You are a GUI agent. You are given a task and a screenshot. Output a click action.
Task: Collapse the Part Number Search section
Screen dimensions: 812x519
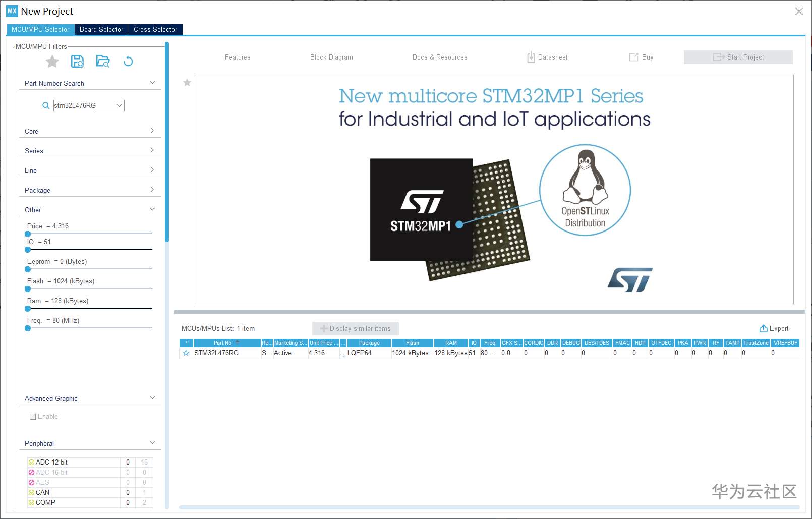(x=152, y=83)
